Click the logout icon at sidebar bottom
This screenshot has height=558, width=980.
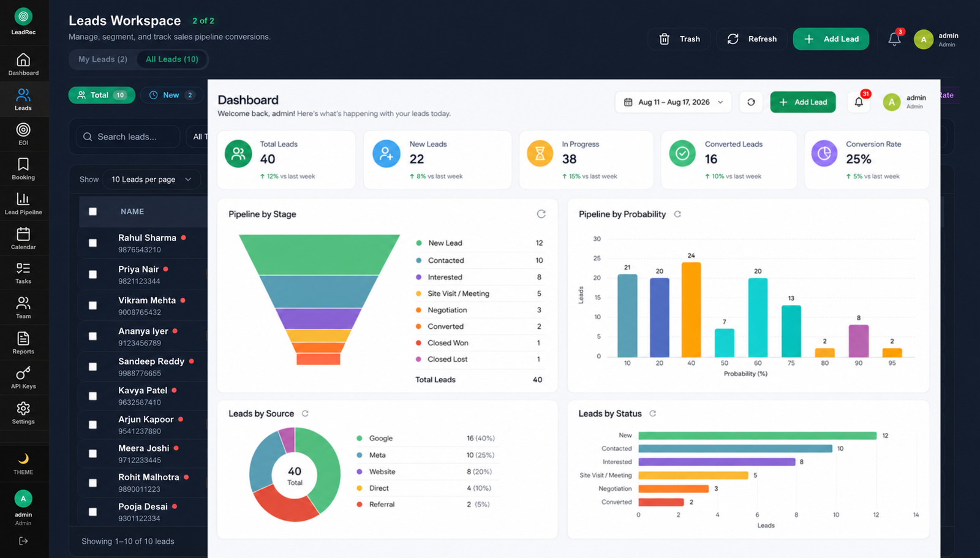pos(23,541)
